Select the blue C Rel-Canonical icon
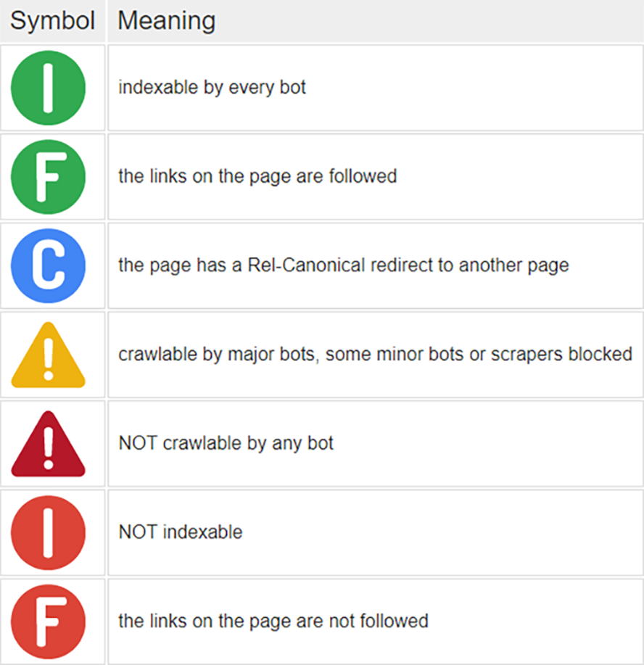 (49, 266)
